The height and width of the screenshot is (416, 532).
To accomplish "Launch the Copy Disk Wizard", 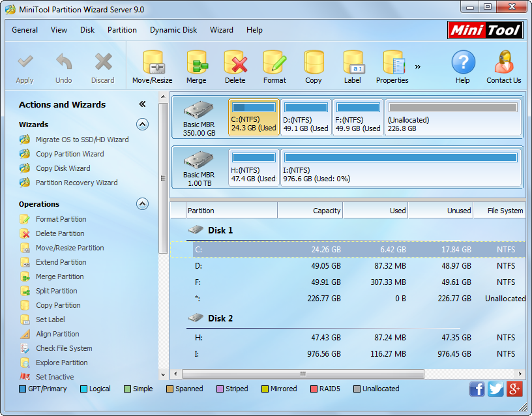I will click(x=63, y=168).
